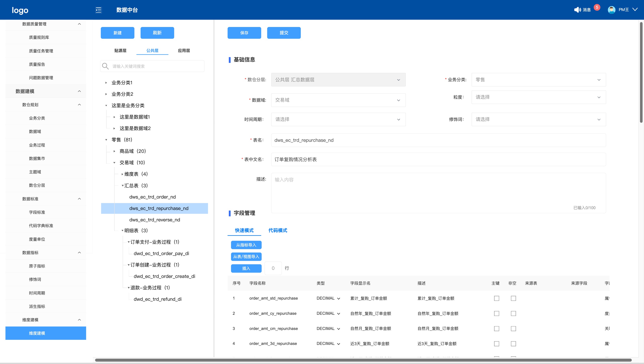This screenshot has width=644, height=364.
Task: Expand the 这里是数据域1 tree node
Action: click(x=114, y=117)
